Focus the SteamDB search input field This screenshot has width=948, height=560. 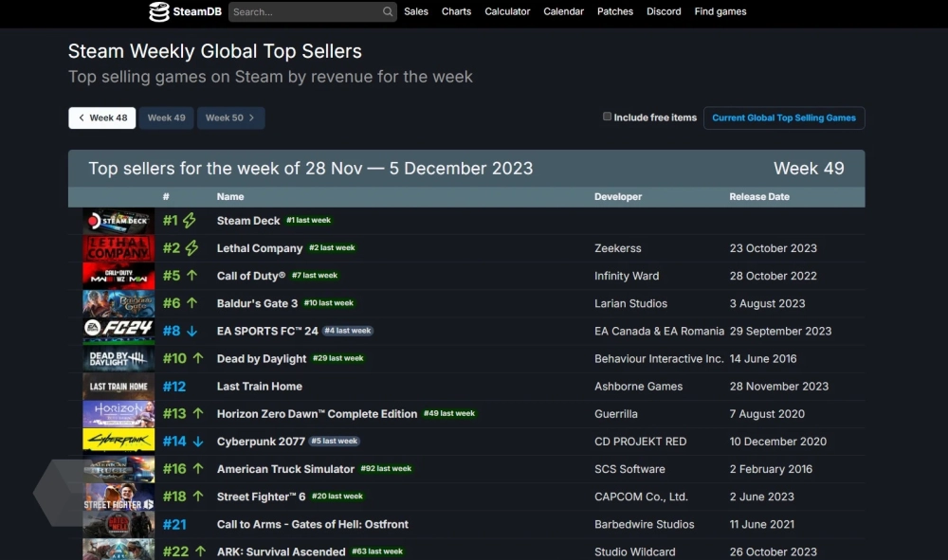pyautogui.click(x=303, y=12)
